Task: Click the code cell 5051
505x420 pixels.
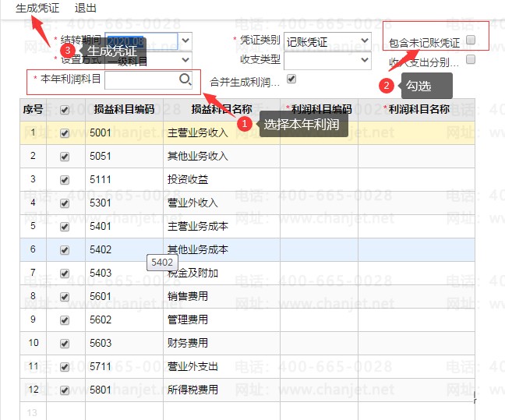Action: coord(125,156)
